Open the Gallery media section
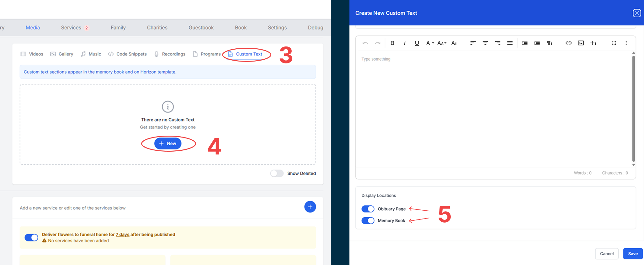 (x=62, y=54)
